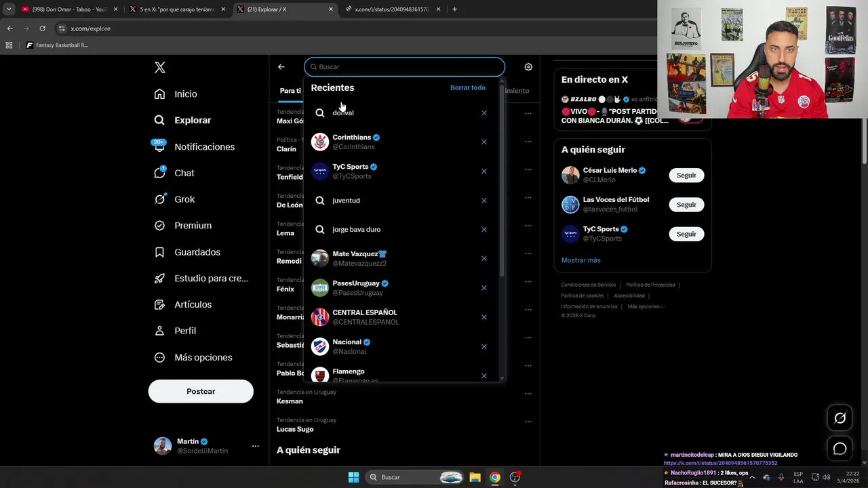Open more options for Fénix trend

tap(528, 282)
